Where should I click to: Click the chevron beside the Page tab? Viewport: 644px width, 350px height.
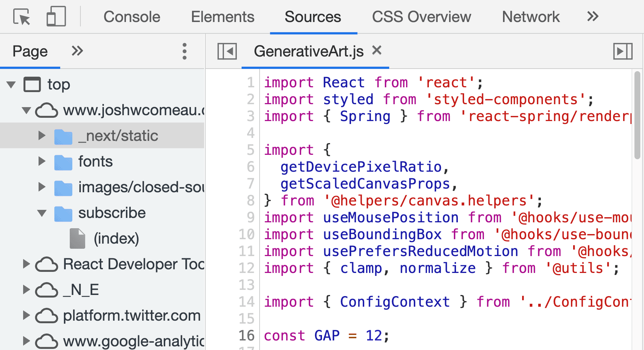click(x=77, y=51)
